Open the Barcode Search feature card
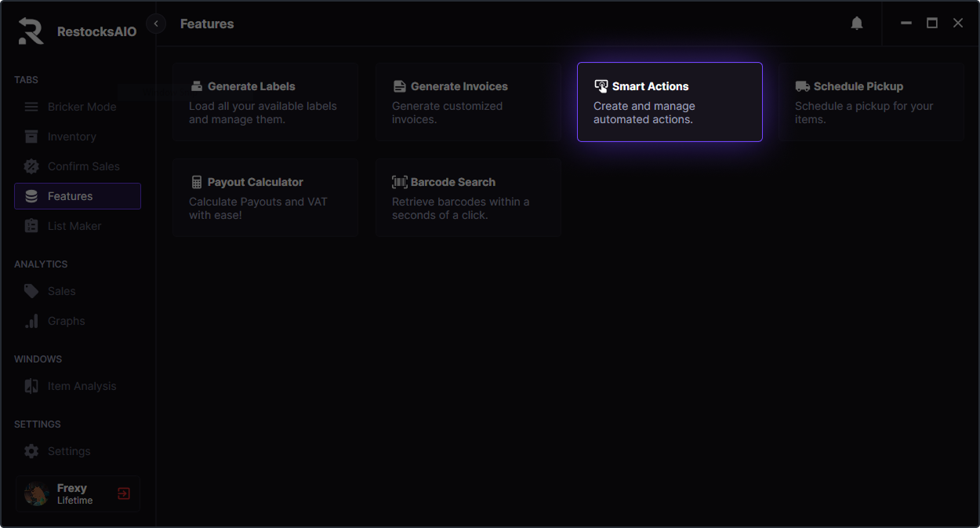This screenshot has width=980, height=528. pos(467,198)
